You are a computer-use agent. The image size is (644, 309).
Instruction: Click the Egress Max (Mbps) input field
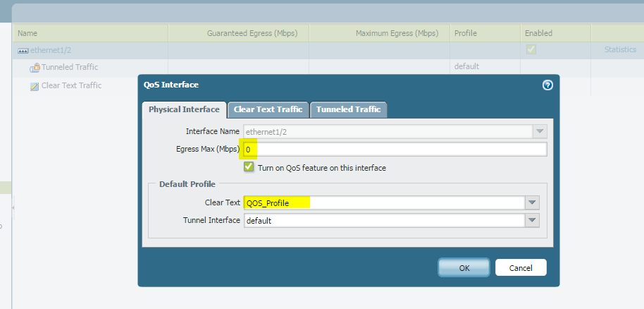395,150
